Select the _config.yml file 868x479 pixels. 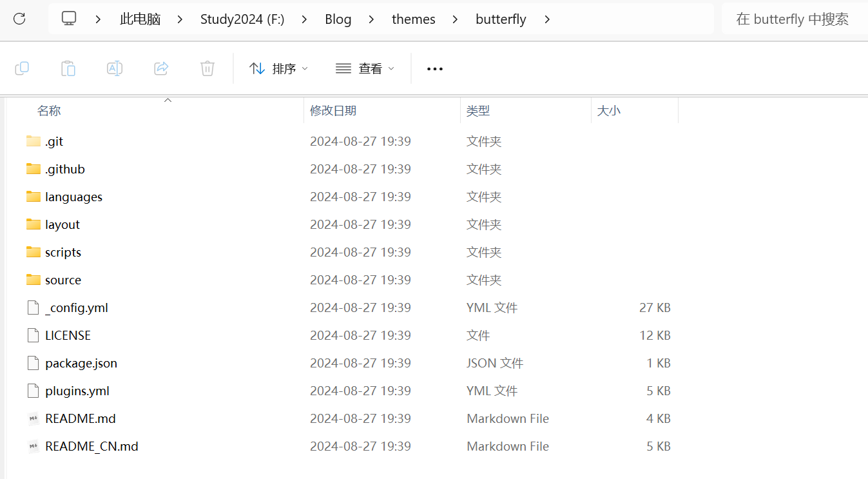pyautogui.click(x=76, y=308)
